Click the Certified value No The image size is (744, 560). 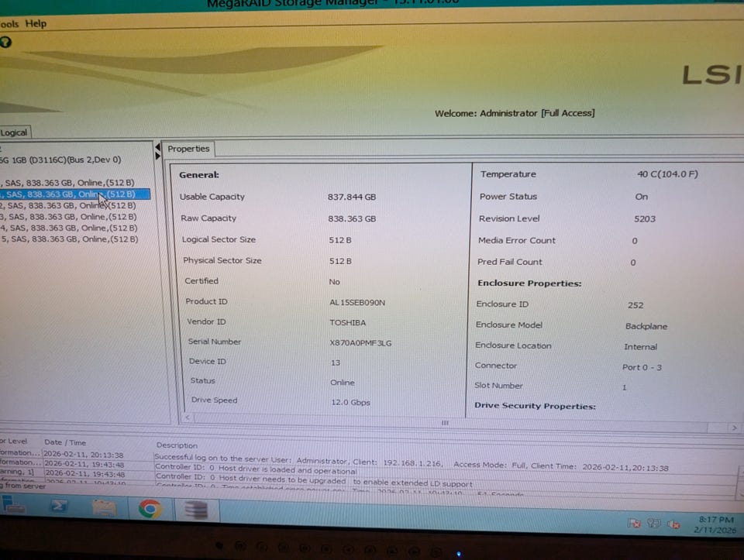335,282
